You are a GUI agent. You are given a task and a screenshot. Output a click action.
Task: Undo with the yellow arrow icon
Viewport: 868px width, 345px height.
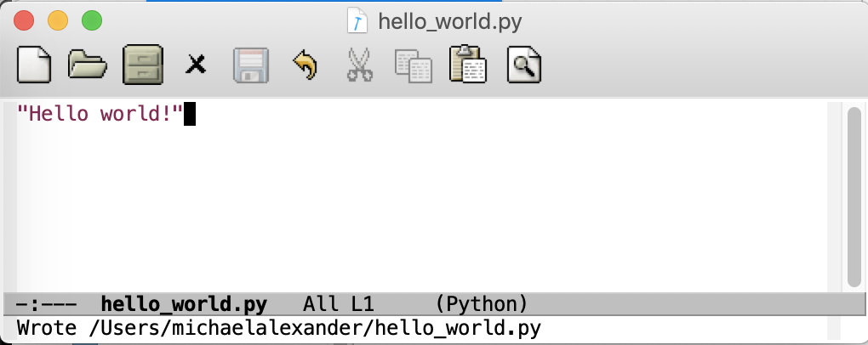tap(305, 65)
